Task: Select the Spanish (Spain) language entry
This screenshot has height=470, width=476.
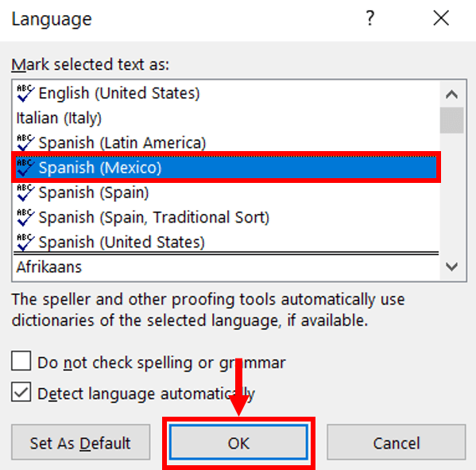Action: [x=226, y=192]
